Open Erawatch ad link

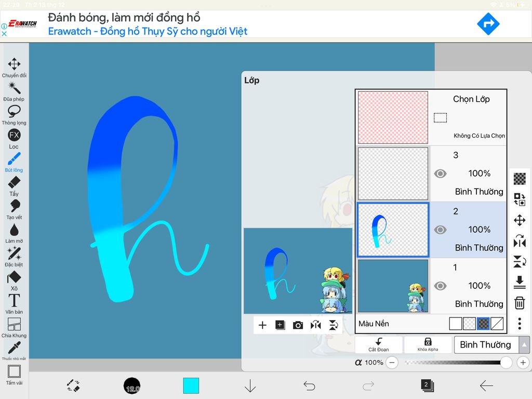click(148, 31)
